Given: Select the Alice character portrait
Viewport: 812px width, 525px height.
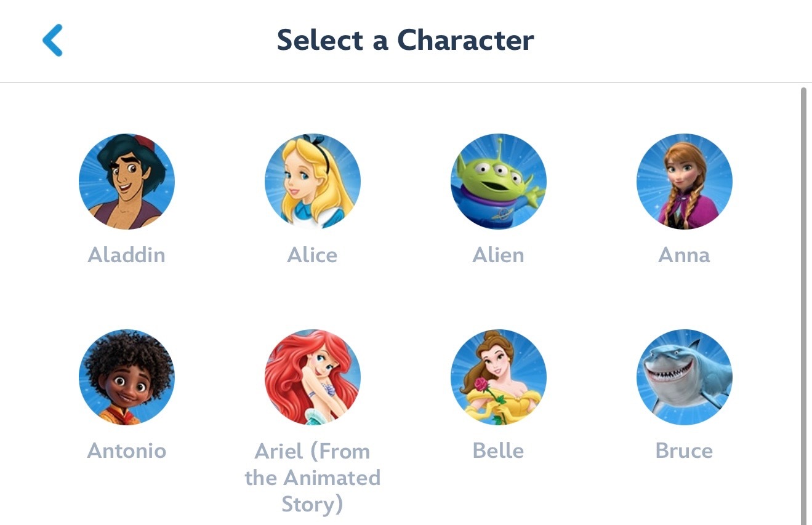Looking at the screenshot, I should 312,181.
